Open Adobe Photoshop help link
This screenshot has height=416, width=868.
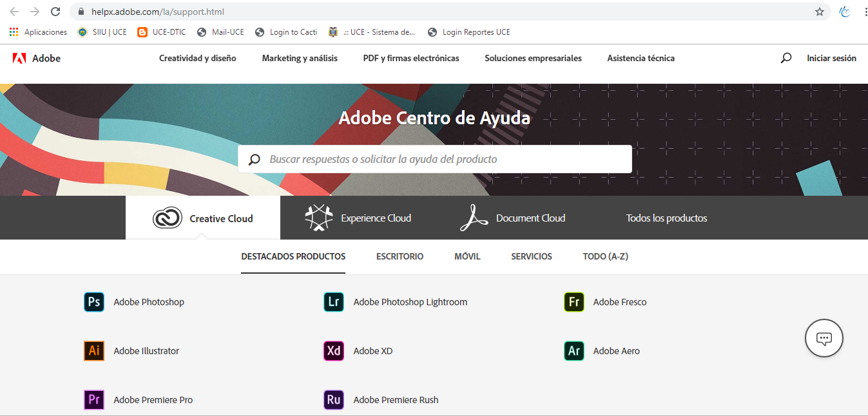click(149, 302)
